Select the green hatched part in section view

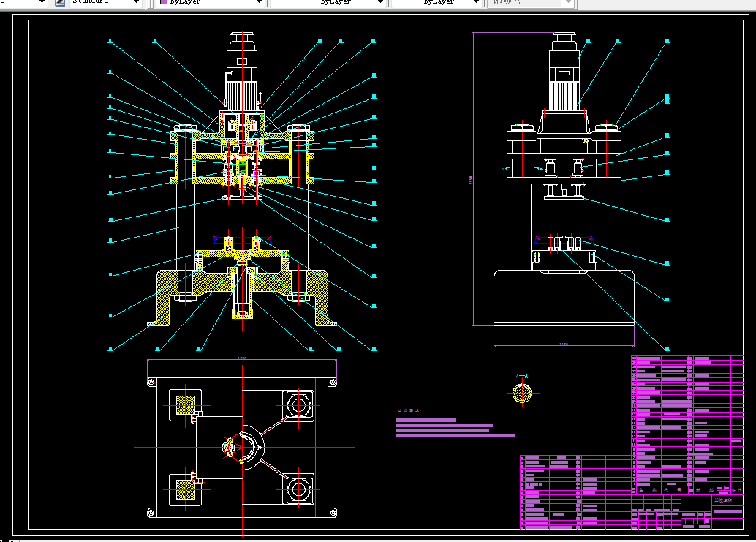(241, 168)
